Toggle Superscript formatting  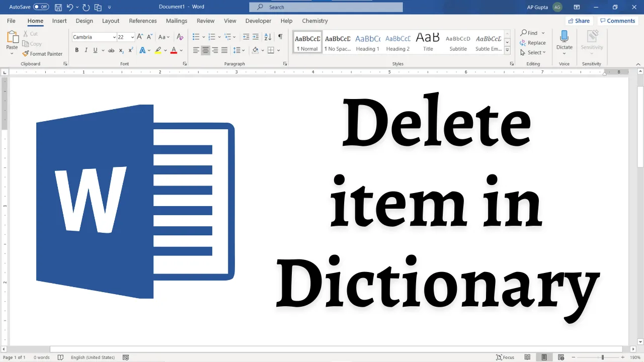(x=131, y=50)
